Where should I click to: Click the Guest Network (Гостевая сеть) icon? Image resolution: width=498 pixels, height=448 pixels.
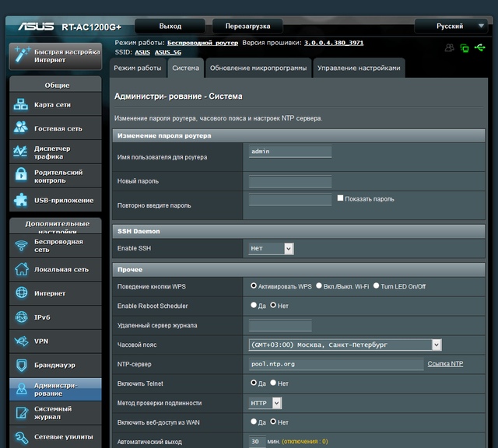[x=21, y=128]
